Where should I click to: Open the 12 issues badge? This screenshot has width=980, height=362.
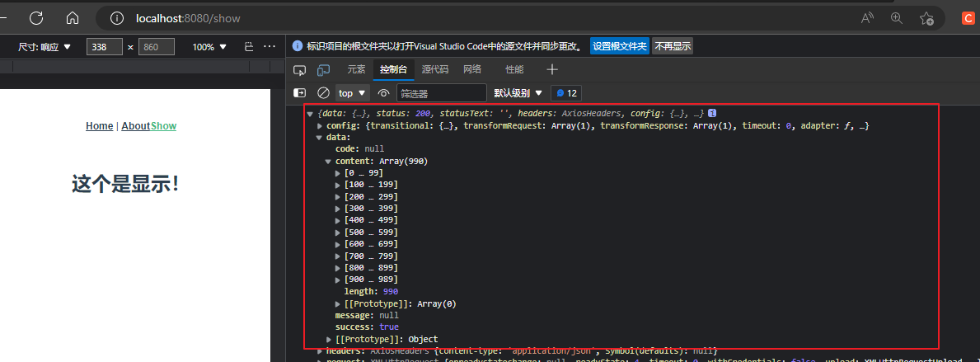pos(566,93)
